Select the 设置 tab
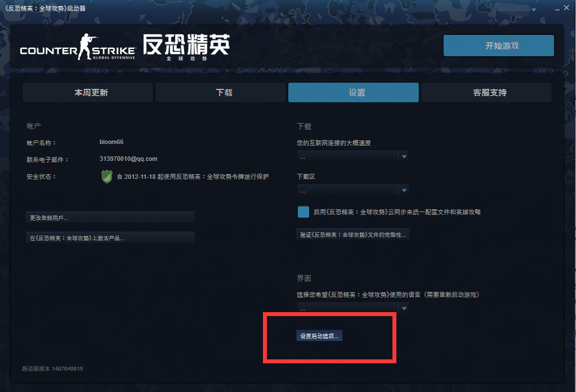This screenshot has height=392, width=576. tap(354, 93)
